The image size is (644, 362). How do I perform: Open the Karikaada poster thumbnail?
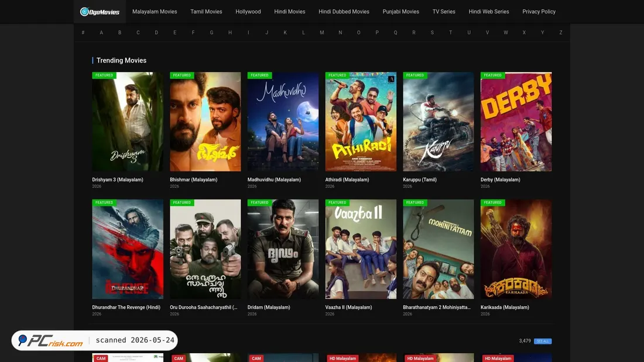point(516,249)
